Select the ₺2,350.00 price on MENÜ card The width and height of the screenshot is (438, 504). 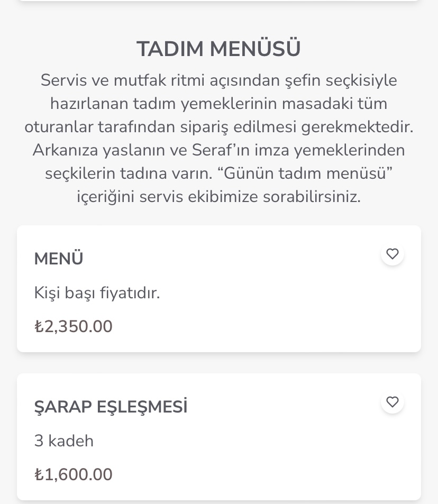click(74, 326)
